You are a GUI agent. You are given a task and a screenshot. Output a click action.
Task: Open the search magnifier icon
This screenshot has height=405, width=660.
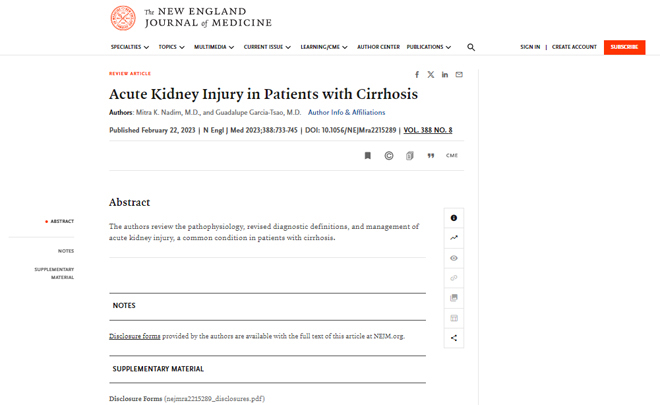471,47
